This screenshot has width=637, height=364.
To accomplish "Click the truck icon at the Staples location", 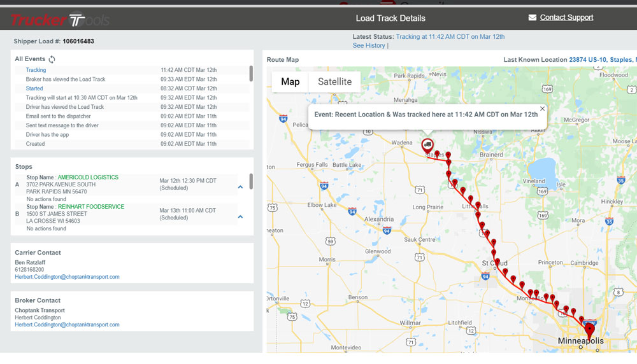I will (426, 144).
